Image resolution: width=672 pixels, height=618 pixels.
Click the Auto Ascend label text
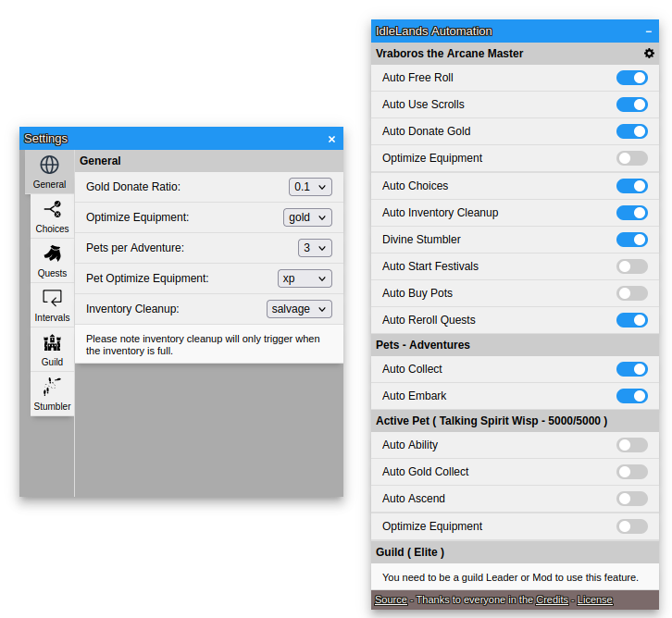click(414, 499)
